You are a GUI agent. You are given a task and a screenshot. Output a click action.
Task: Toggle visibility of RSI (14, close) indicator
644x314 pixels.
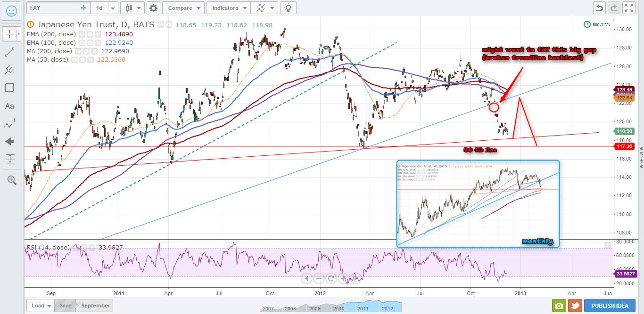point(75,248)
